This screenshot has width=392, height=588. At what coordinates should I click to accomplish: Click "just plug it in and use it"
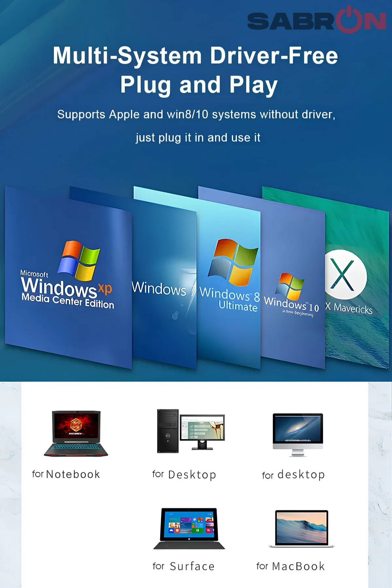(198, 138)
